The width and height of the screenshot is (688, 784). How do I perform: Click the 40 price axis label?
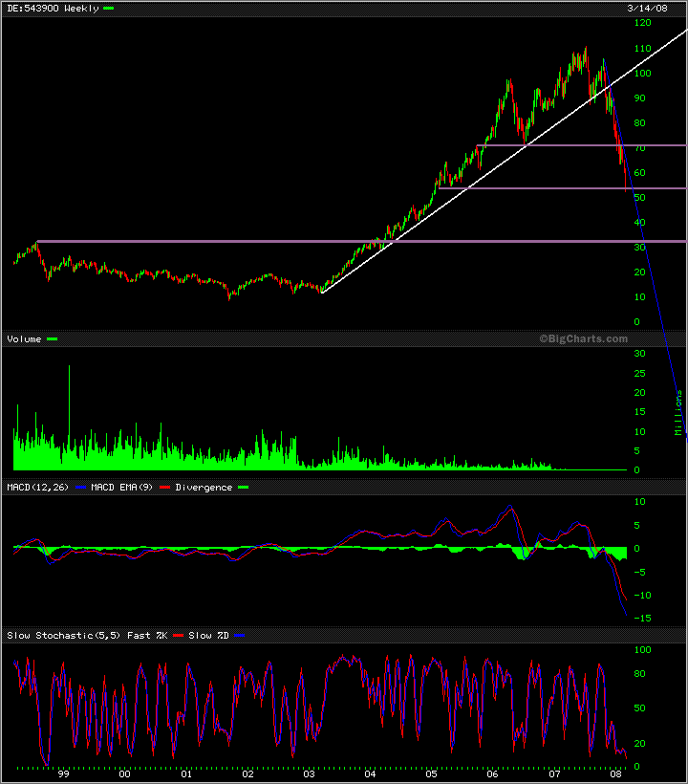click(x=639, y=223)
